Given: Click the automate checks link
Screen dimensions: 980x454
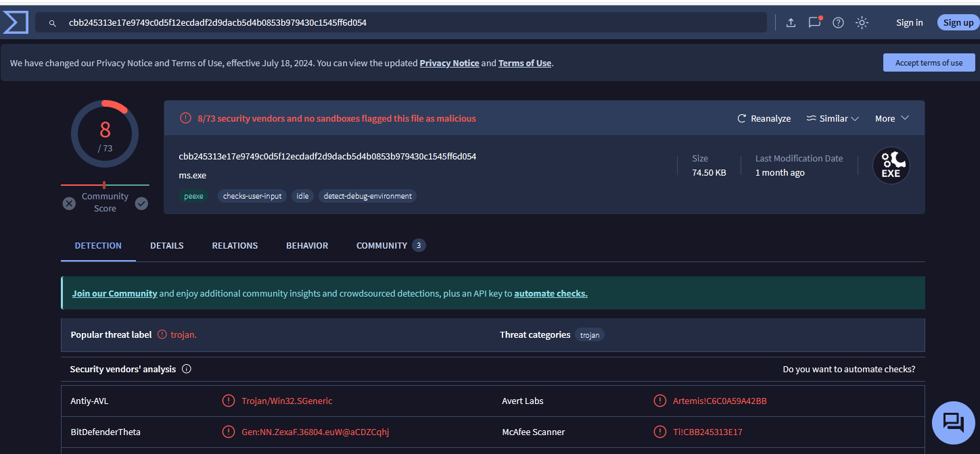Looking at the screenshot, I should point(551,293).
